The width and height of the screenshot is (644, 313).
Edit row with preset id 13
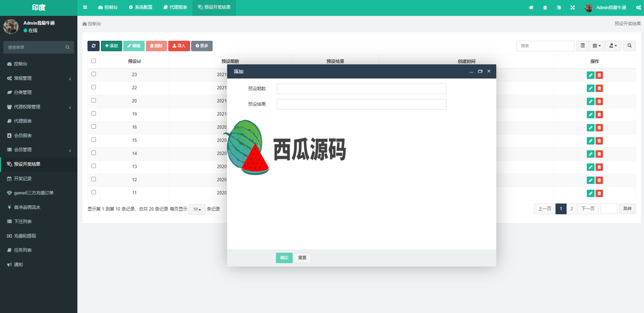[591, 167]
